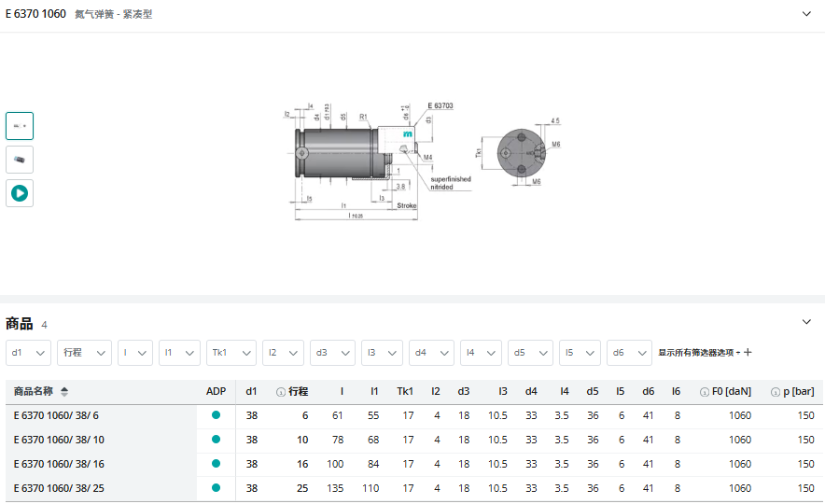Click ADP green dot for 38/ 10 row
Viewport: 825px width, 504px height.
(216, 440)
